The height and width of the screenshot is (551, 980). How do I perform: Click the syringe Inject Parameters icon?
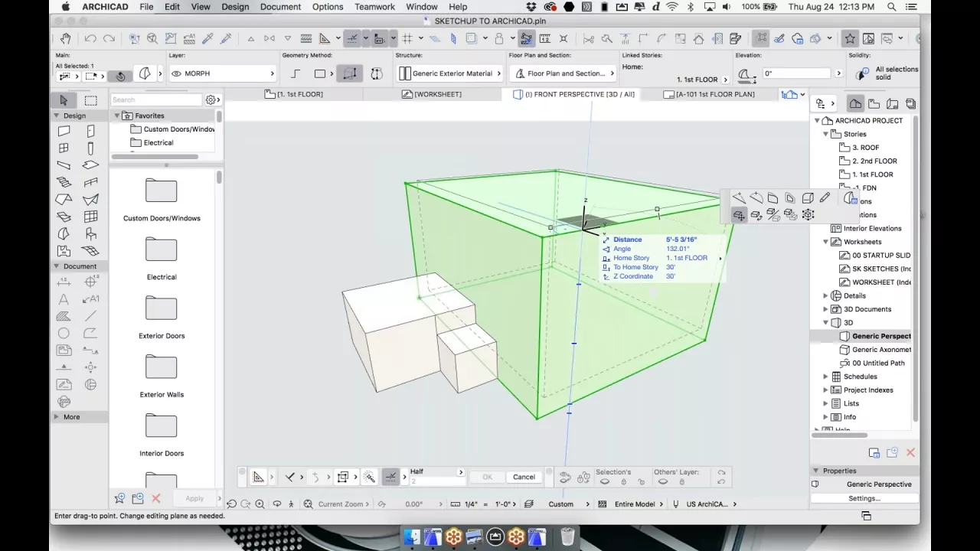tap(226, 38)
